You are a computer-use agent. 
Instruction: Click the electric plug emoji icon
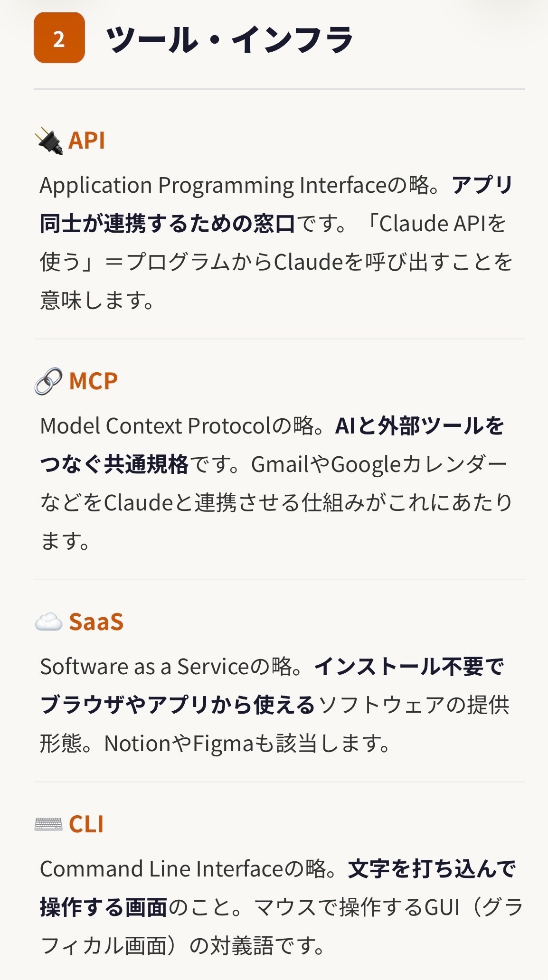49,141
